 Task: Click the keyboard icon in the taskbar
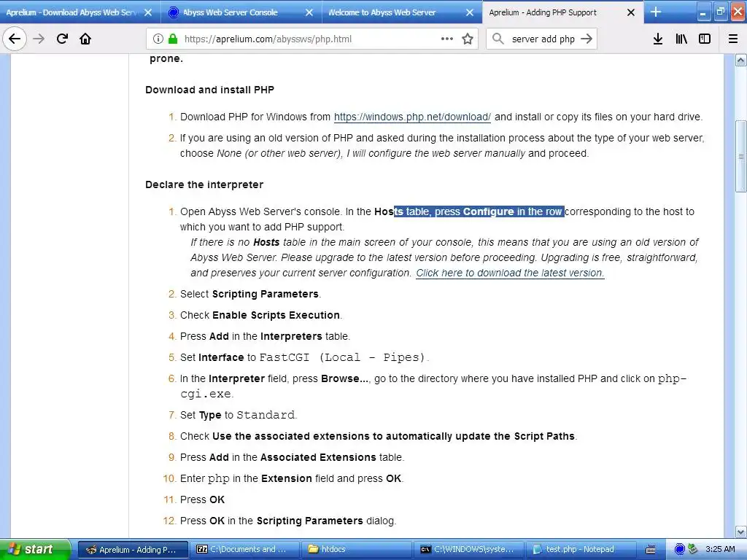pos(651,550)
